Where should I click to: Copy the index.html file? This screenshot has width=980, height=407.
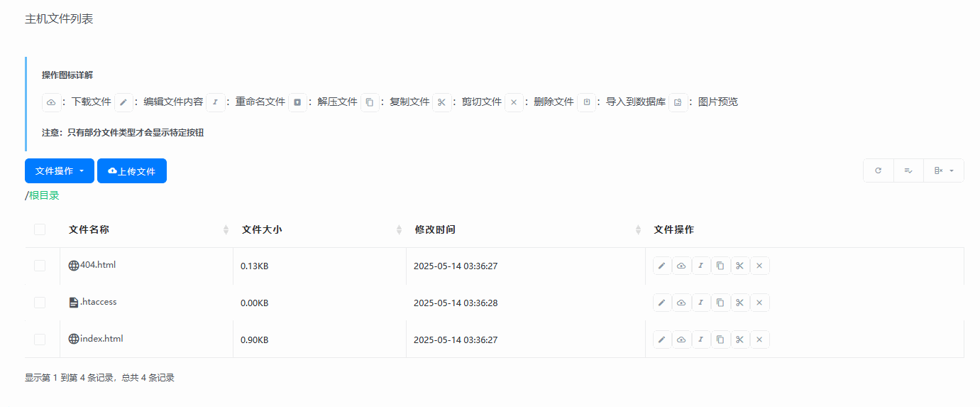pos(720,340)
